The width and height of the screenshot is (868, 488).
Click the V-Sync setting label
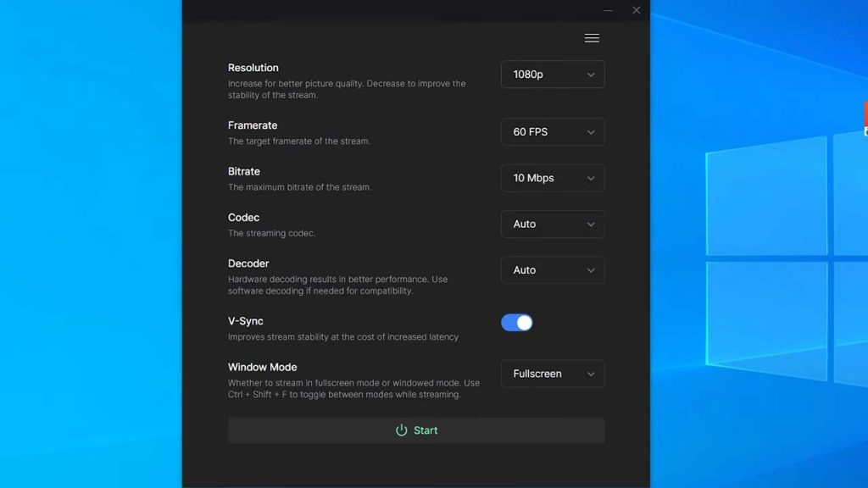246,321
